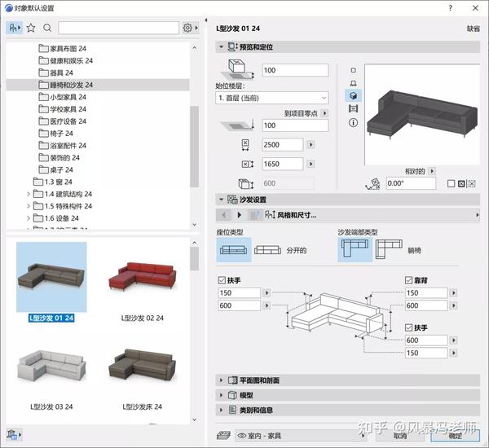Open the 相对的 arrow menu
Viewport: 489px width, 448px height.
(432, 171)
